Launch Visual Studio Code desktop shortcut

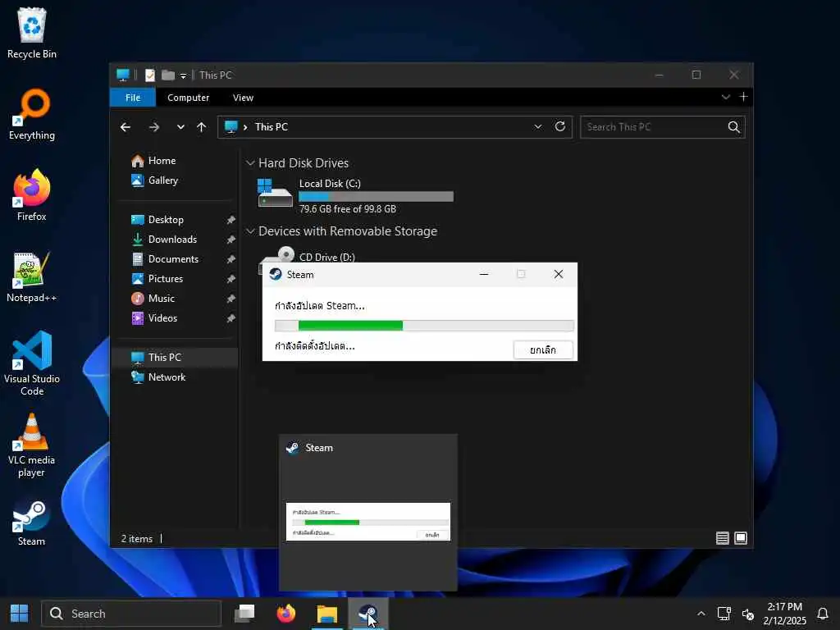pos(32,363)
